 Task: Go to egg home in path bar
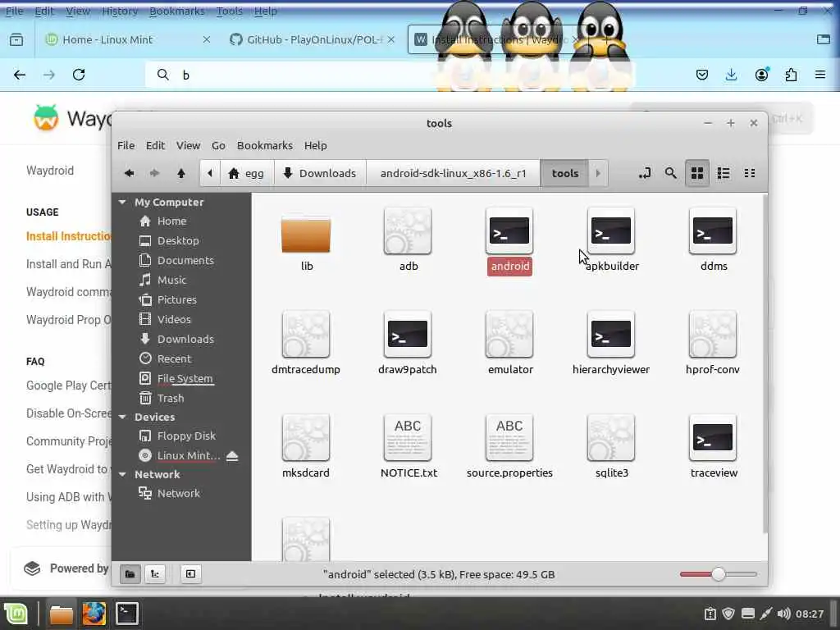(x=246, y=173)
